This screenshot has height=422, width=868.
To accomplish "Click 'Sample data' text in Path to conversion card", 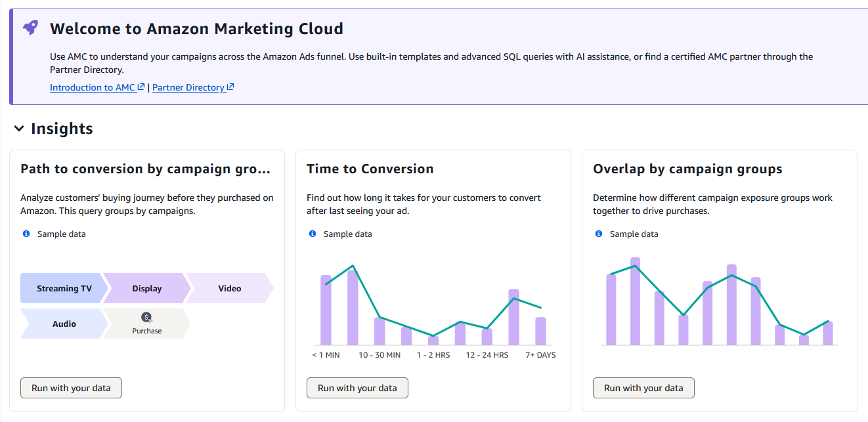I will coord(62,234).
